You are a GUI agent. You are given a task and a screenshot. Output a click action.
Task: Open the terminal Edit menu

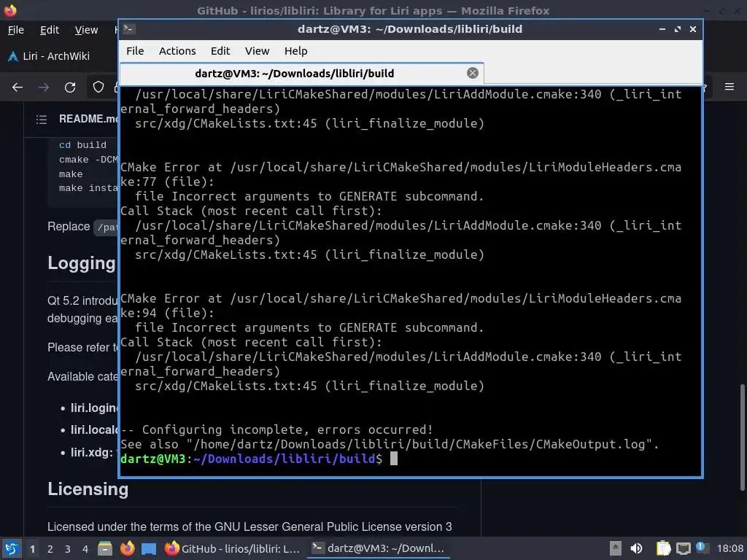point(220,51)
